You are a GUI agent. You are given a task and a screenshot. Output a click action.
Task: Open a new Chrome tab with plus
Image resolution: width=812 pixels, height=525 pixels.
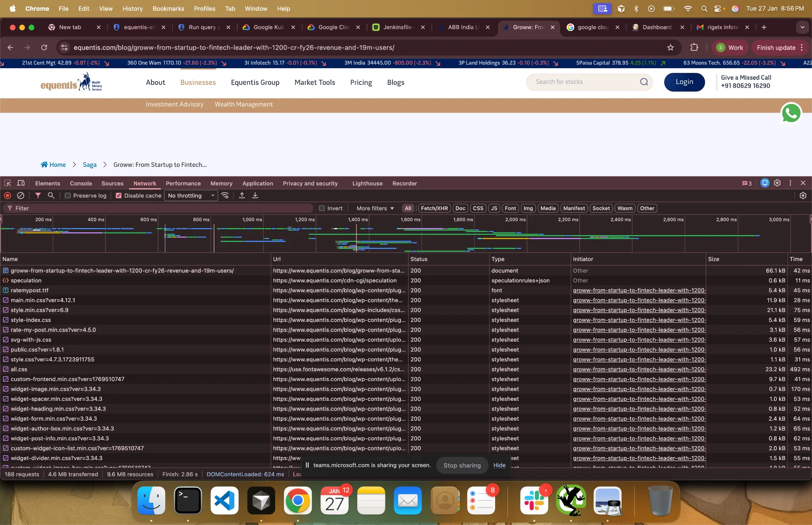(764, 27)
